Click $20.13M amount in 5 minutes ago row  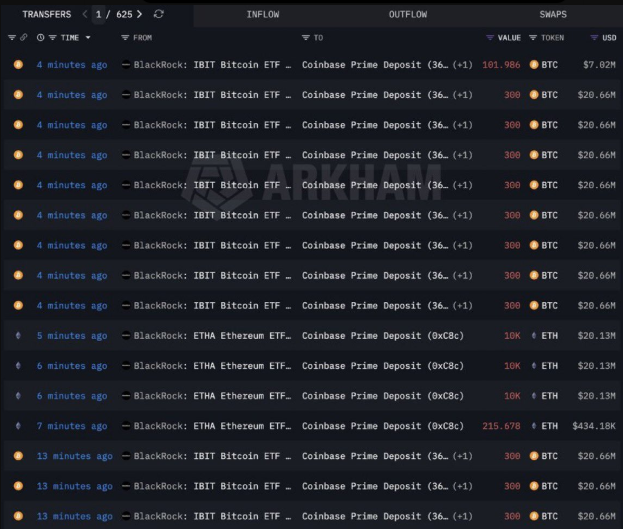pyautogui.click(x=596, y=335)
